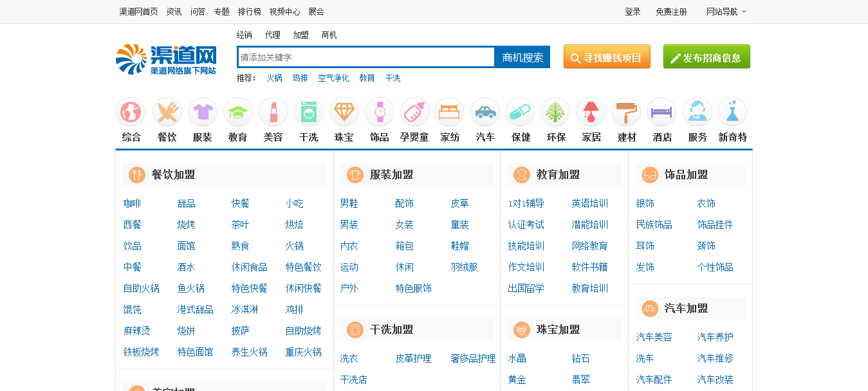Click the 环保 tree icon
Viewport: 868px width, 391px height.
(555, 111)
